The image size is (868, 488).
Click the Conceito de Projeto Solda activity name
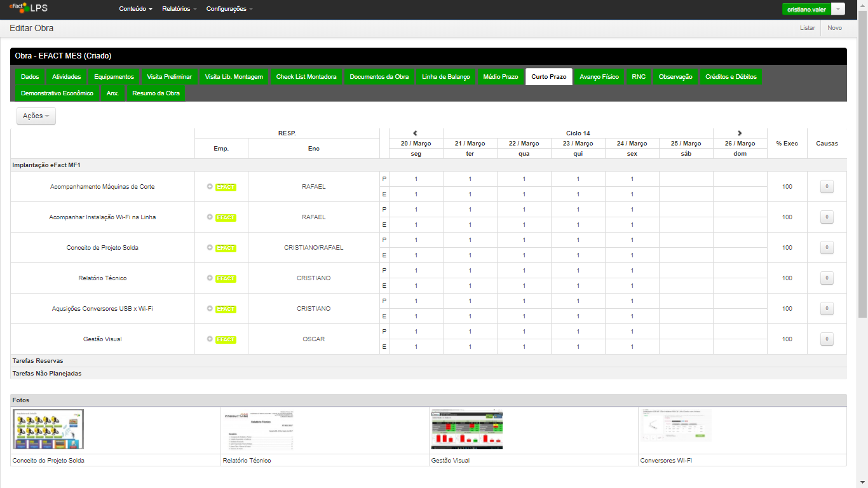[x=102, y=248]
